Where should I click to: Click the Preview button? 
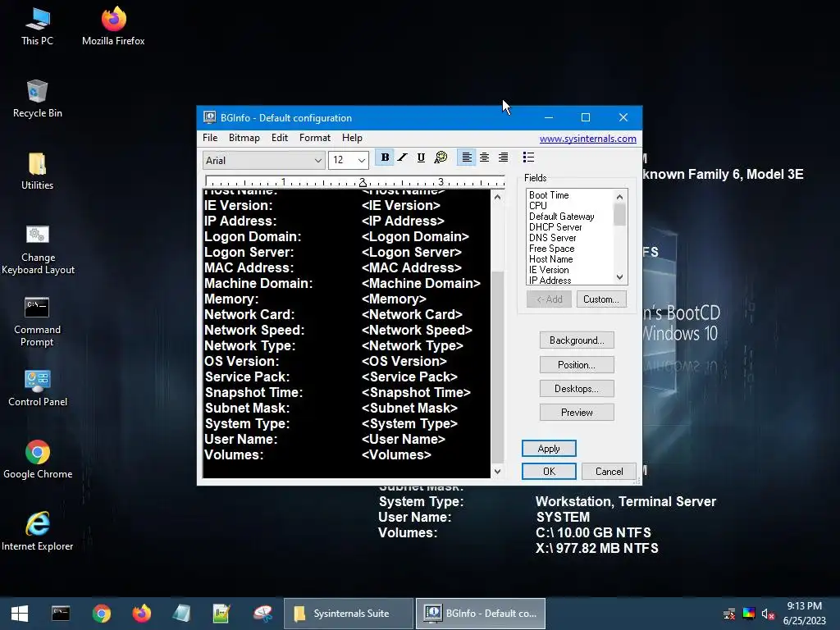point(577,413)
